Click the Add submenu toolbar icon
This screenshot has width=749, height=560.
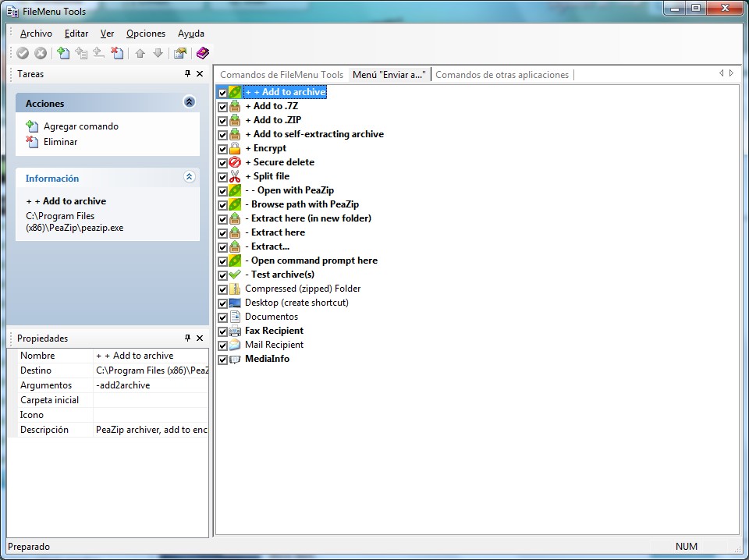tap(81, 53)
